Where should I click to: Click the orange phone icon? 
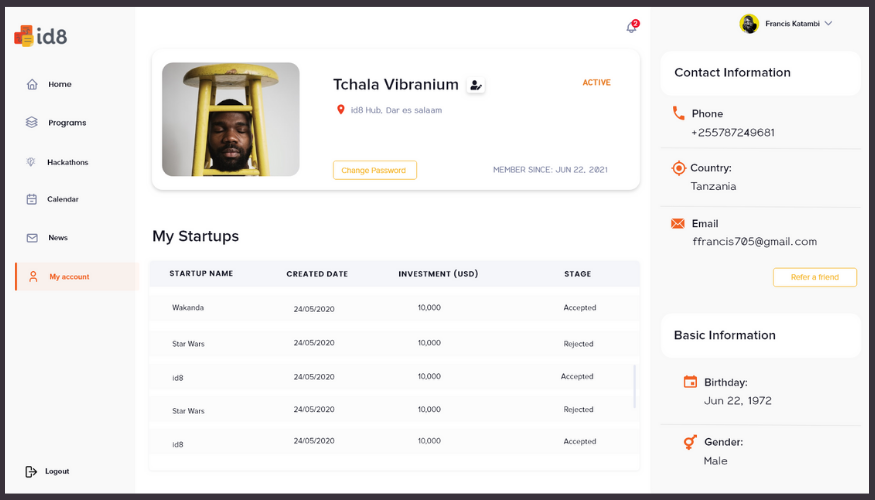pos(679,113)
